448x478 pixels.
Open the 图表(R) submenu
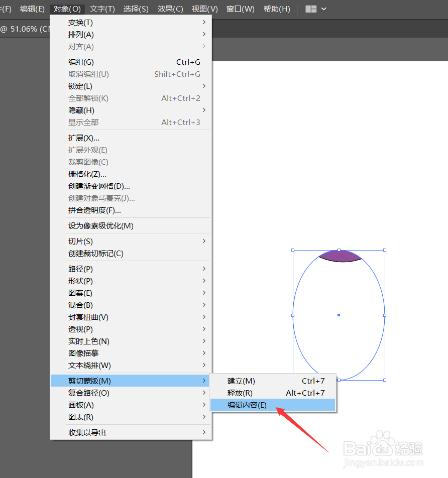[131, 417]
